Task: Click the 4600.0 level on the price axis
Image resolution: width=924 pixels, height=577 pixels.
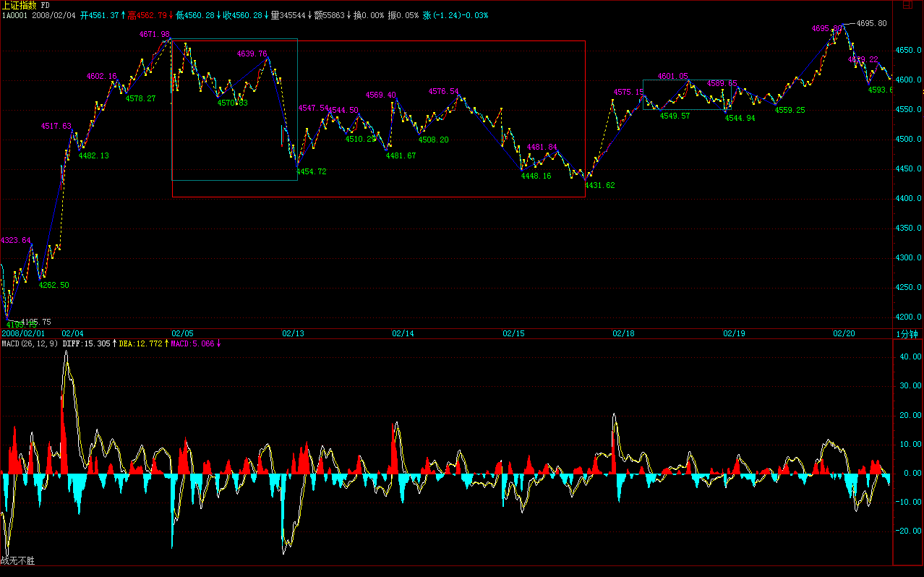Action: pyautogui.click(x=908, y=80)
